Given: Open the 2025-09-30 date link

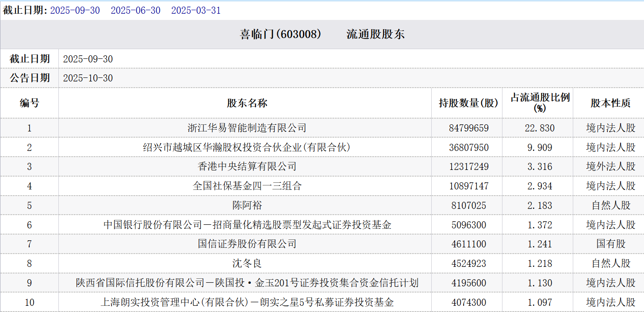Looking at the screenshot, I should click(75, 10).
